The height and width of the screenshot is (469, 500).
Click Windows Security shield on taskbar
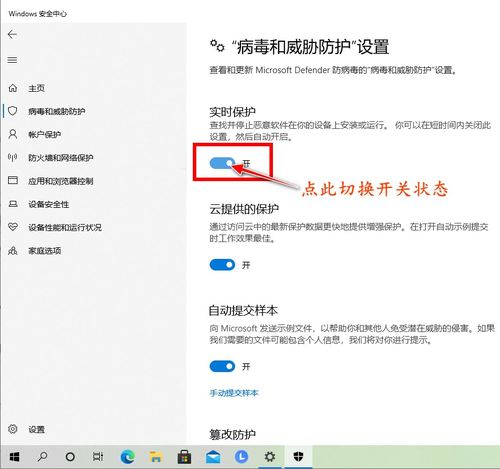pos(298,456)
